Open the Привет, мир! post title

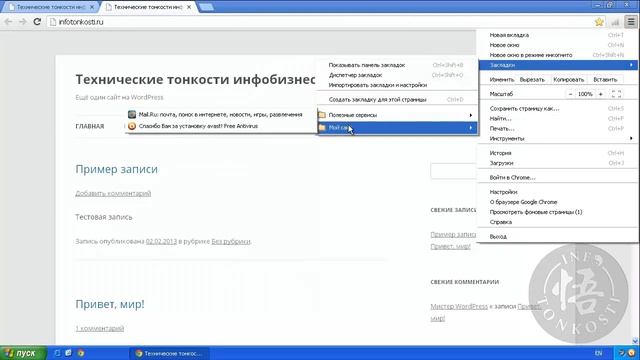point(110,304)
